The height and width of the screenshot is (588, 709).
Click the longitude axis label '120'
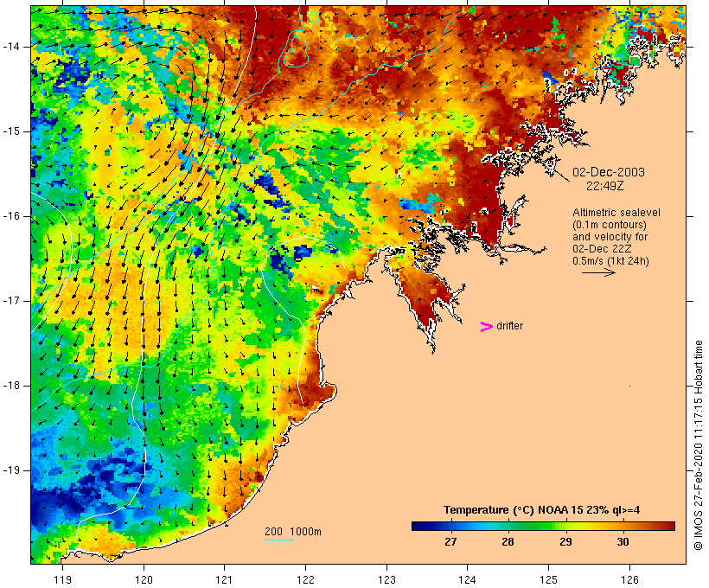(144, 579)
